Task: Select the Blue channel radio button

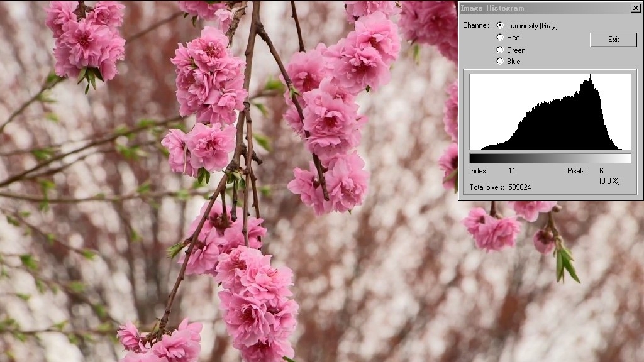Action: (500, 61)
